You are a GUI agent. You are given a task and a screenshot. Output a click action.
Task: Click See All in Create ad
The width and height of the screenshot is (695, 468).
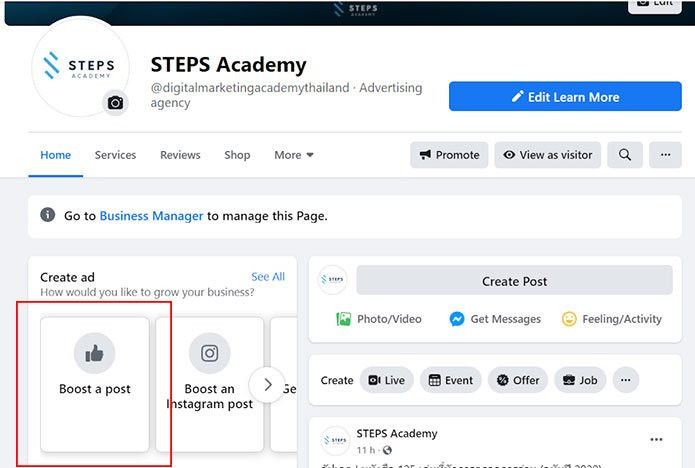coord(268,277)
